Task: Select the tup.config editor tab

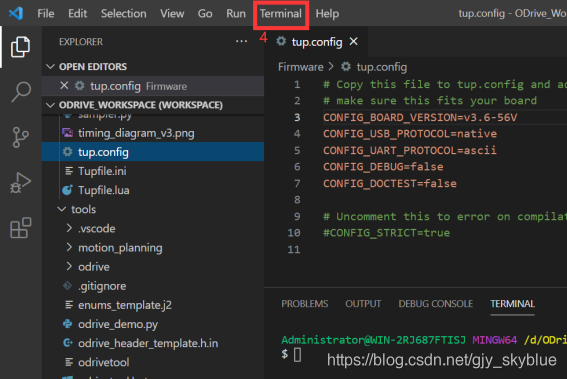Action: tap(317, 42)
